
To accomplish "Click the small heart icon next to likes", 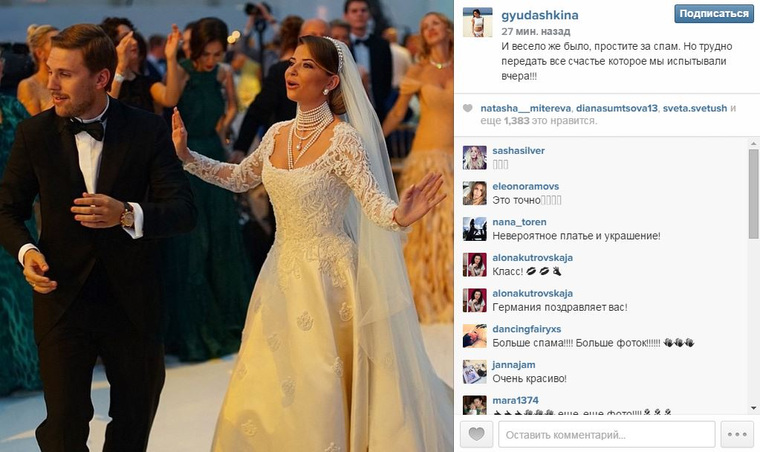I will [467, 109].
